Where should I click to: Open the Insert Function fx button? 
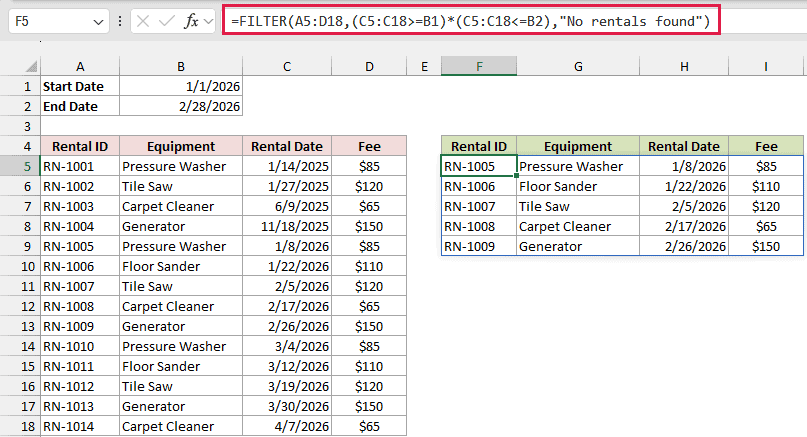[x=191, y=22]
